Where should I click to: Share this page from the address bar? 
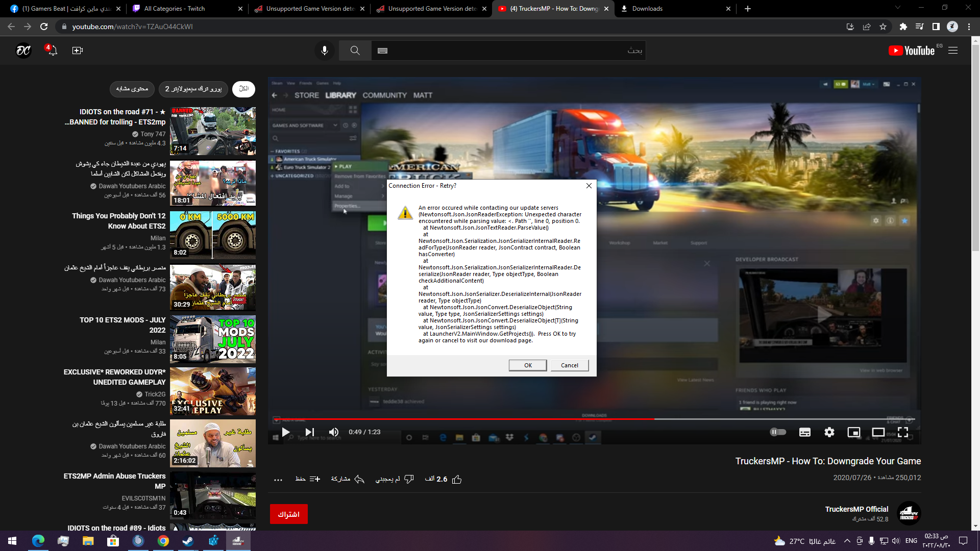(x=867, y=27)
